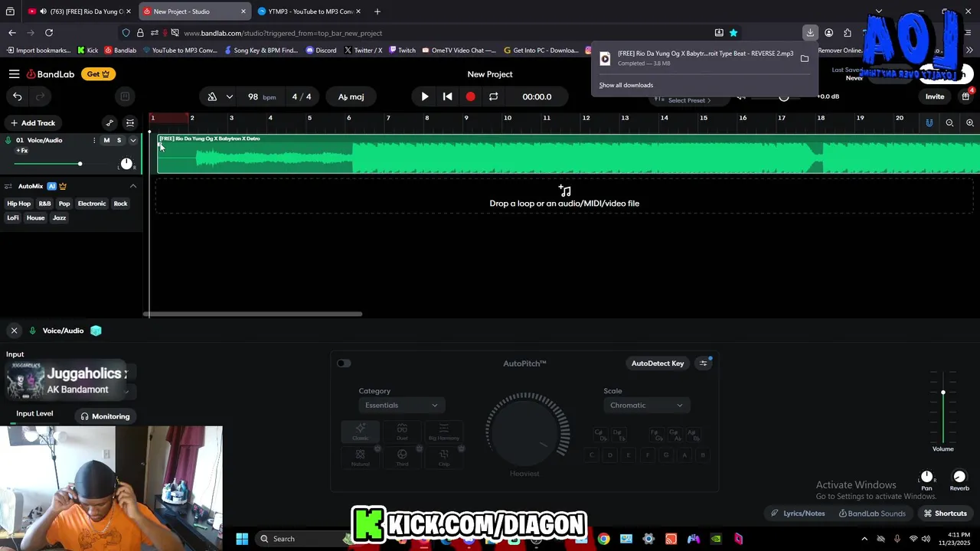Adjust the master Volume fader
The image size is (980, 551).
click(943, 393)
